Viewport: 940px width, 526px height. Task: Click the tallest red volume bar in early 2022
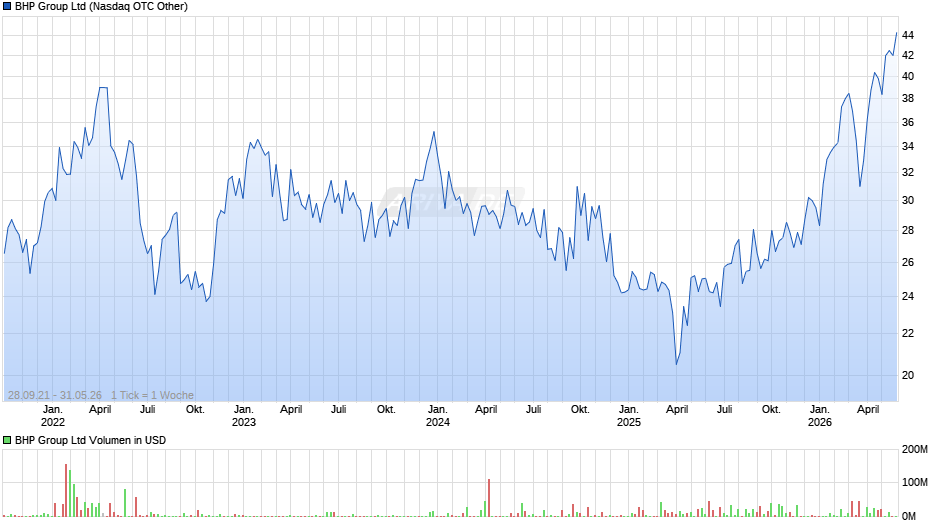(66, 490)
